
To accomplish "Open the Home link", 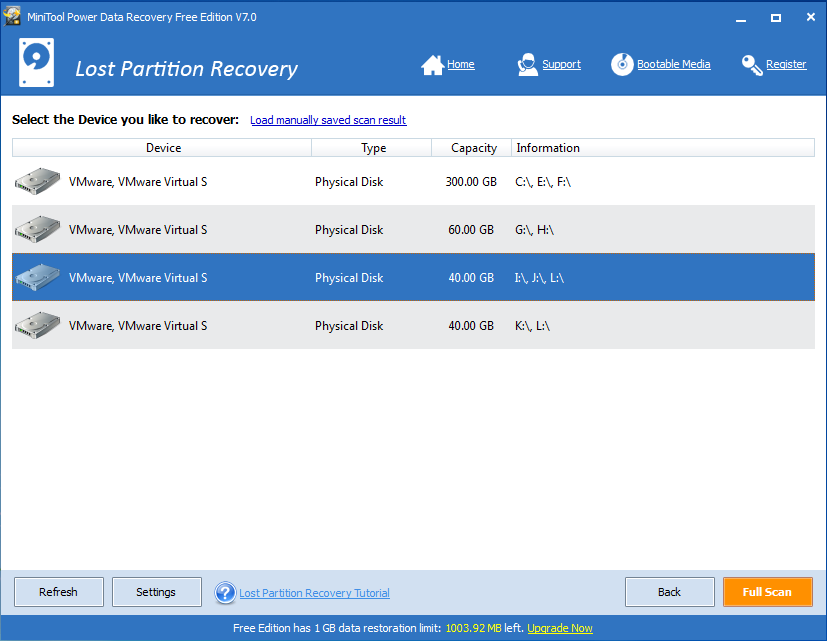I will [460, 64].
